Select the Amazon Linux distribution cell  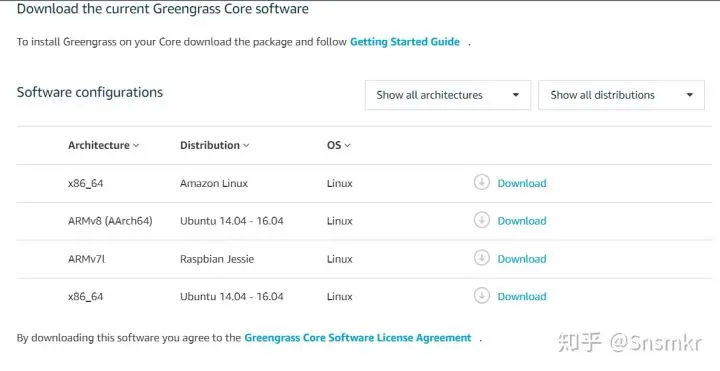214,183
